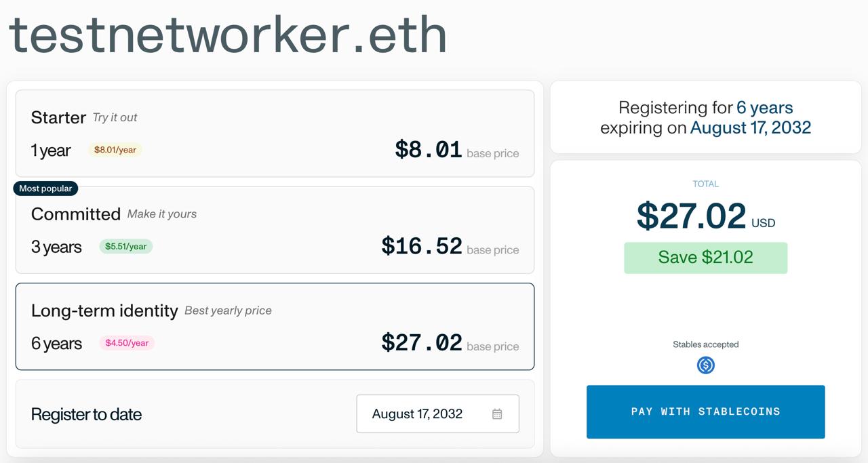Click the 6 years link in summary
868x463 pixels.
(764, 108)
